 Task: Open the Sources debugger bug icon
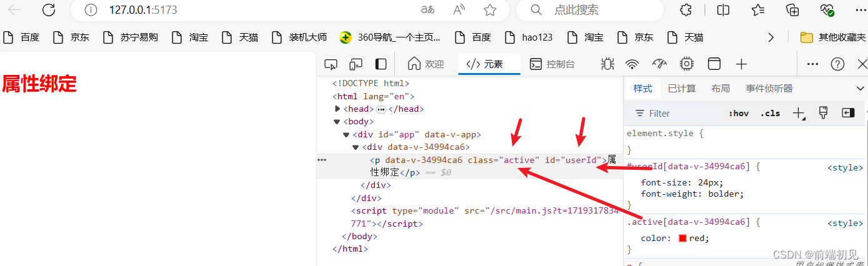(607, 64)
